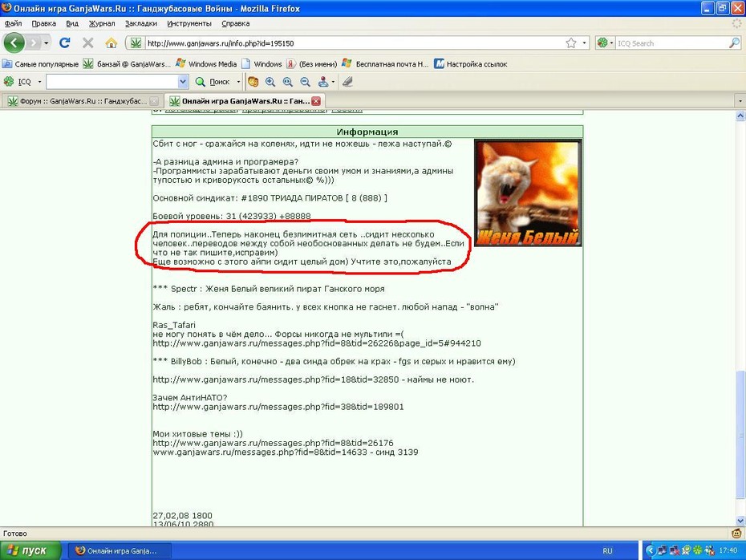Viewport: 746px width, 560px height.
Task: Go back with the green Back arrow
Action: pos(14,43)
